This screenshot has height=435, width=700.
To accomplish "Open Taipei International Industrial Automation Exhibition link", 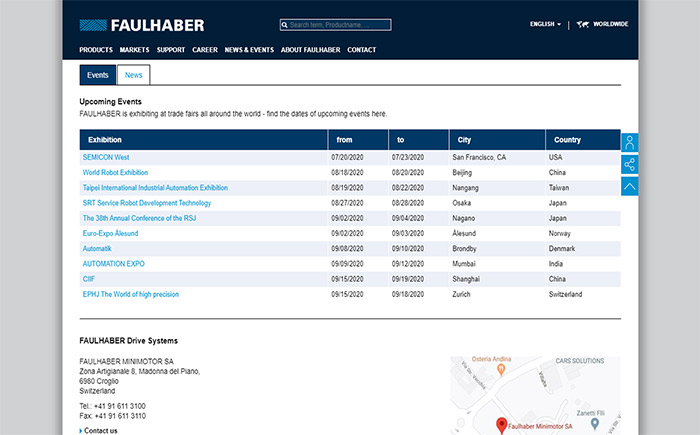I will [155, 188].
